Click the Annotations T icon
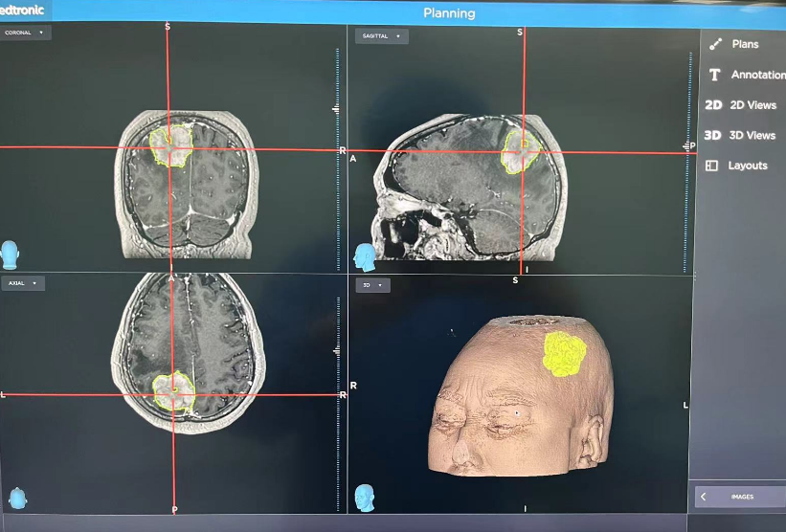The height and width of the screenshot is (532, 786). coord(714,75)
